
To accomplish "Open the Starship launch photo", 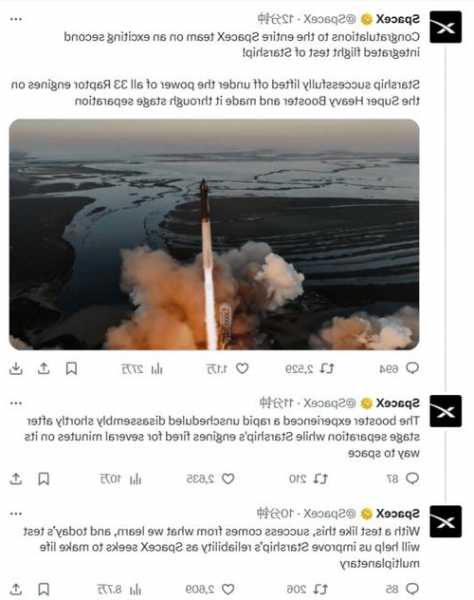I will pos(214,234).
